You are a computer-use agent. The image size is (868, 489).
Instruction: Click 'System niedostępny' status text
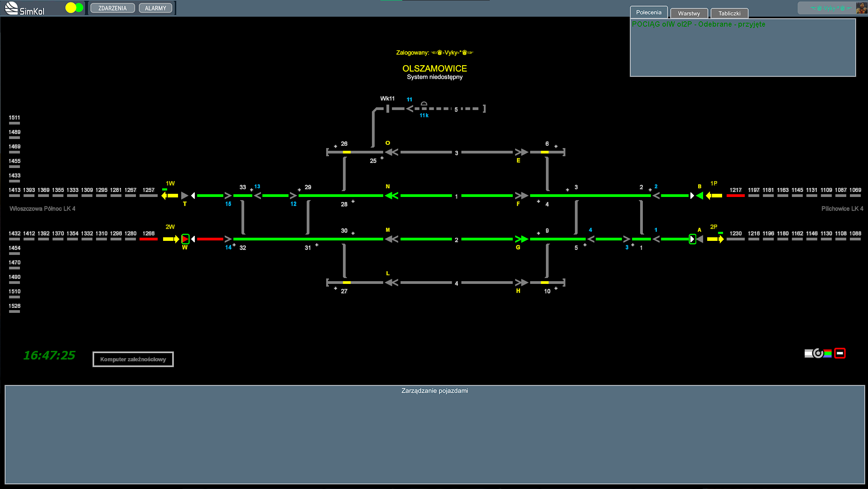click(434, 77)
